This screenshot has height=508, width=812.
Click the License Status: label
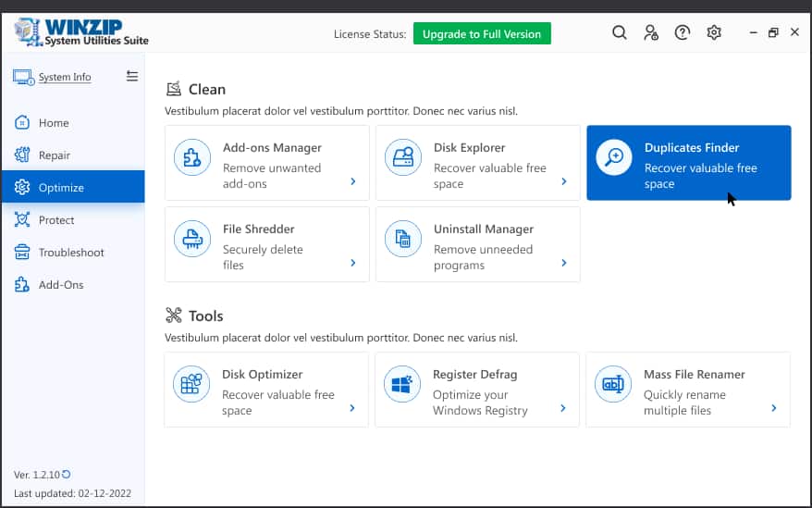(370, 34)
